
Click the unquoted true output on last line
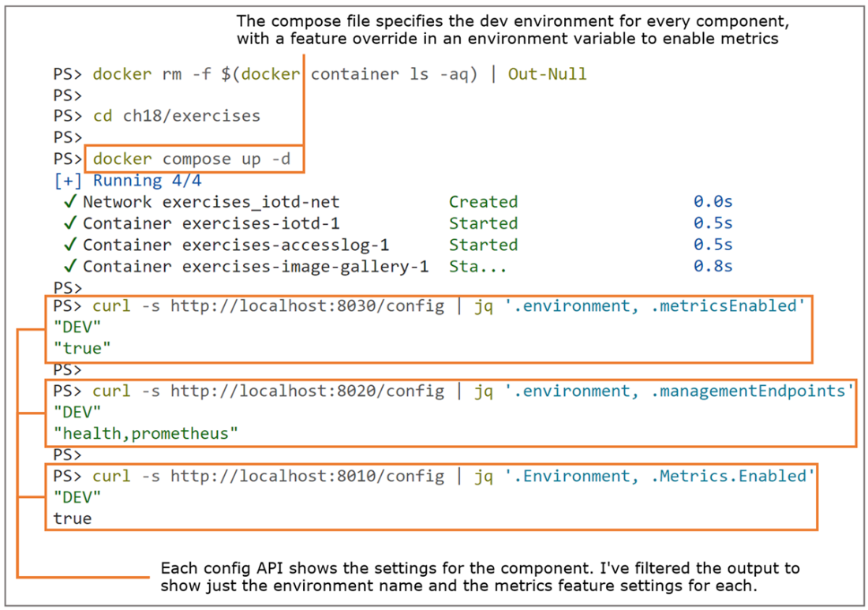pos(73,518)
